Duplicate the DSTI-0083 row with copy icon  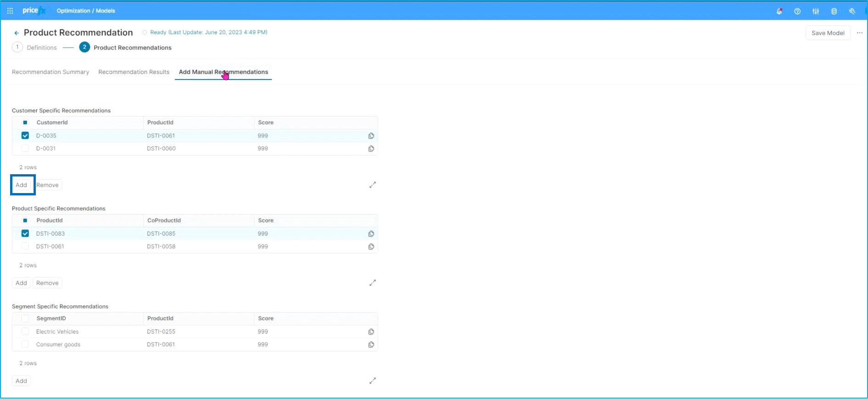point(371,234)
